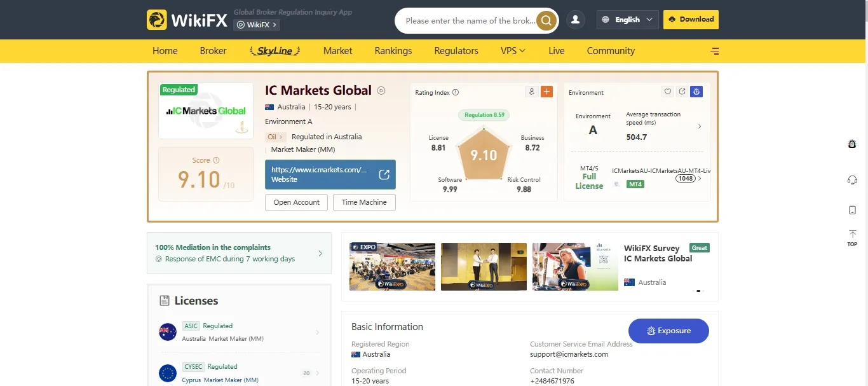The height and width of the screenshot is (386, 868).
Task: Click the IC Markets Global logo image
Action: pyautogui.click(x=206, y=111)
